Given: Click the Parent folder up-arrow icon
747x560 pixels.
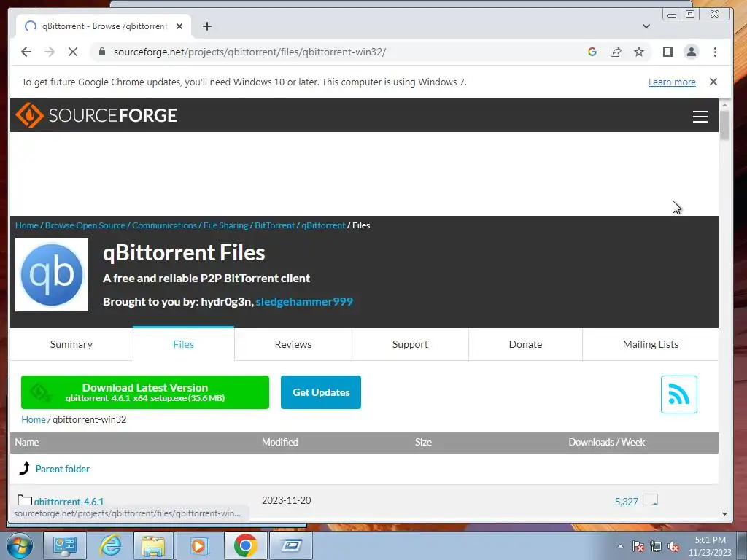Looking at the screenshot, I should point(25,468).
